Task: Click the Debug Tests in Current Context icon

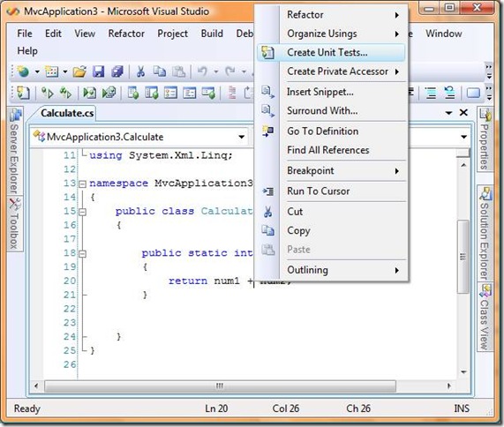Action: [x=90, y=94]
